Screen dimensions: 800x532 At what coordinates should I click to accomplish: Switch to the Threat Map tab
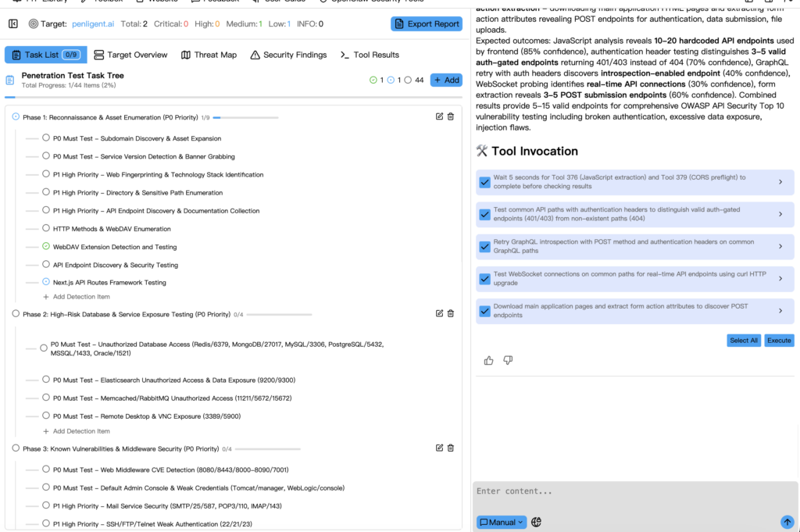[209, 55]
